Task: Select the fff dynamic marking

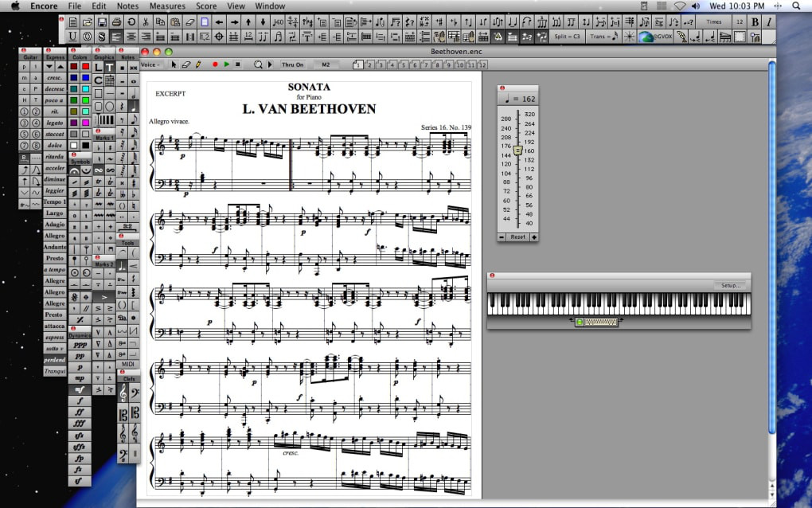Action: 80,424
